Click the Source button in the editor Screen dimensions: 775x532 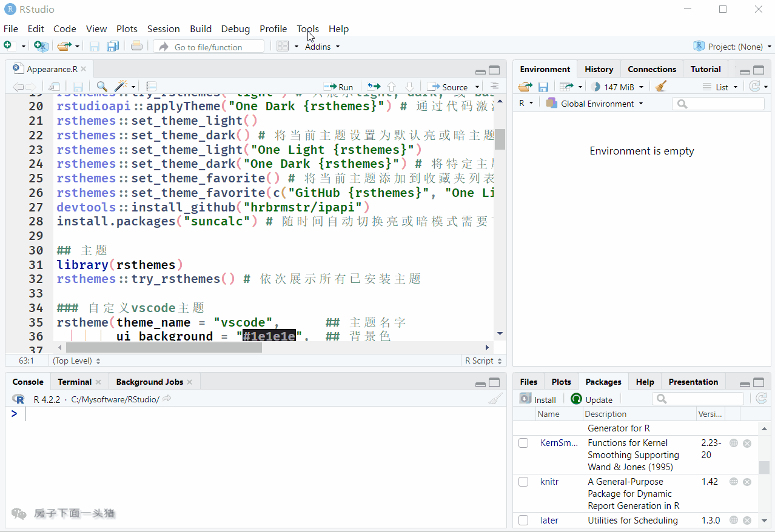(448, 87)
